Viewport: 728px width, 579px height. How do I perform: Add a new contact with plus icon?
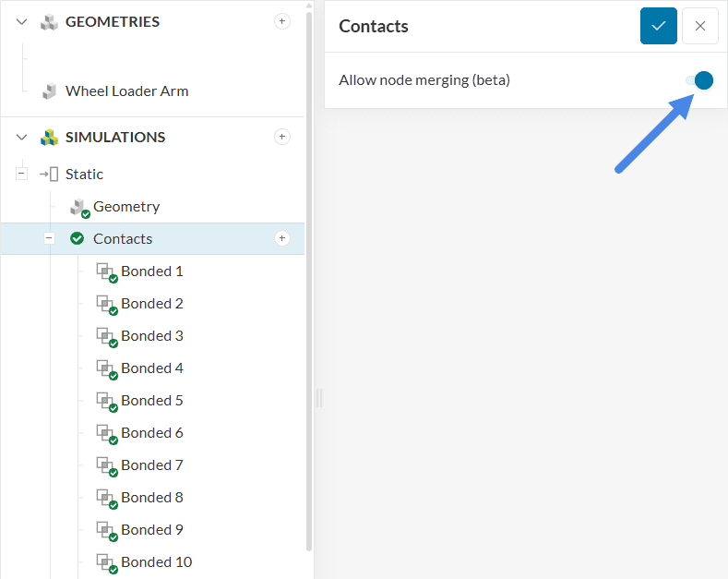(282, 238)
